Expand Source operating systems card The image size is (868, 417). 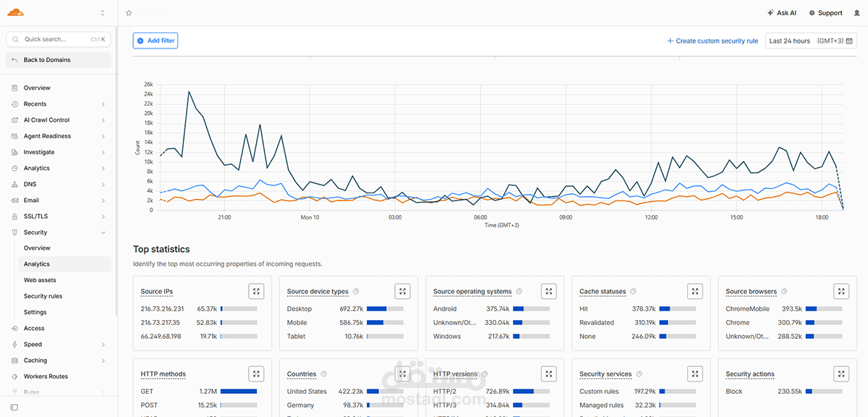pyautogui.click(x=549, y=291)
